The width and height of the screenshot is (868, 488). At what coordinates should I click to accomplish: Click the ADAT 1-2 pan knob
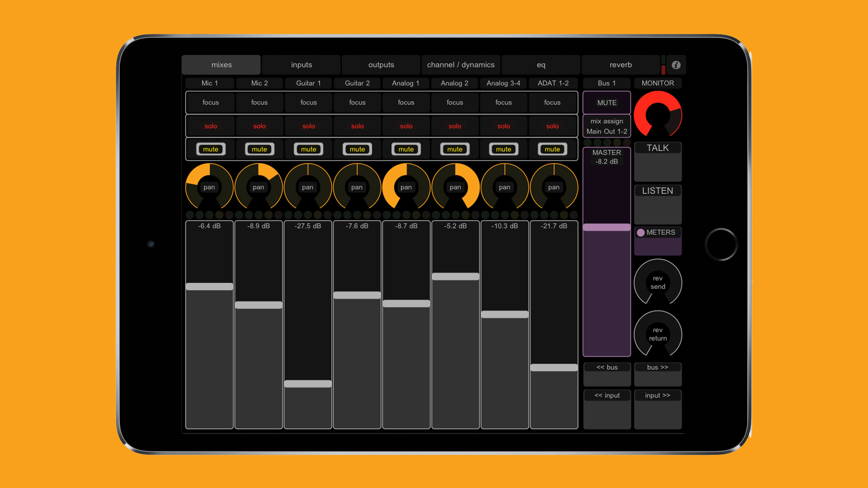click(554, 187)
